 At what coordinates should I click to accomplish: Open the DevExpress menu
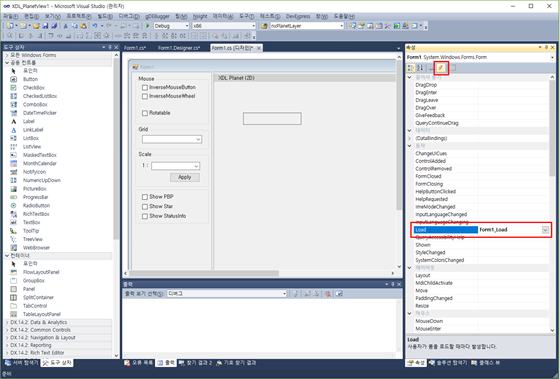(x=298, y=16)
